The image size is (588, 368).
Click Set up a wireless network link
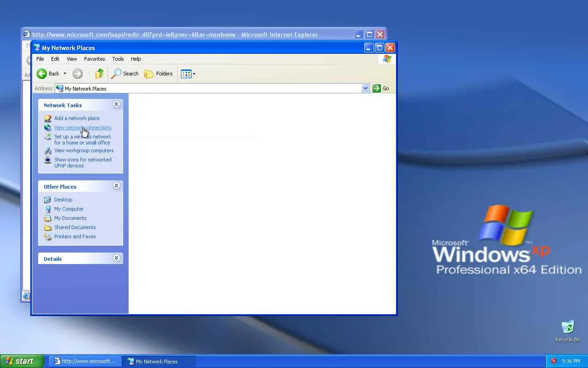pyautogui.click(x=83, y=139)
